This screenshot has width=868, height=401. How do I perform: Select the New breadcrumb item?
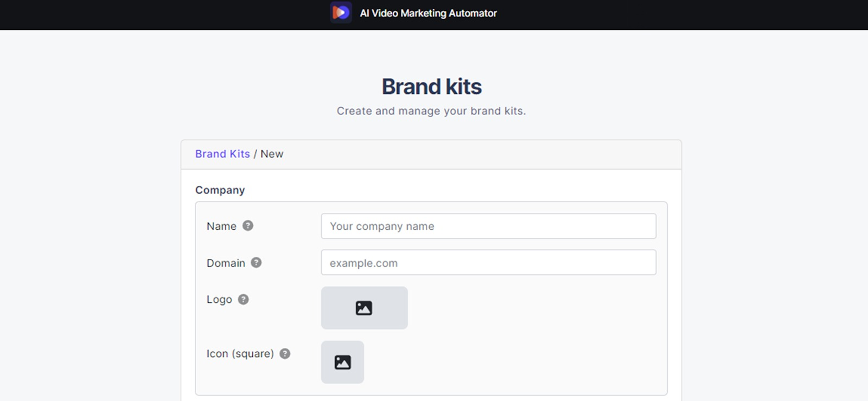pyautogui.click(x=272, y=154)
